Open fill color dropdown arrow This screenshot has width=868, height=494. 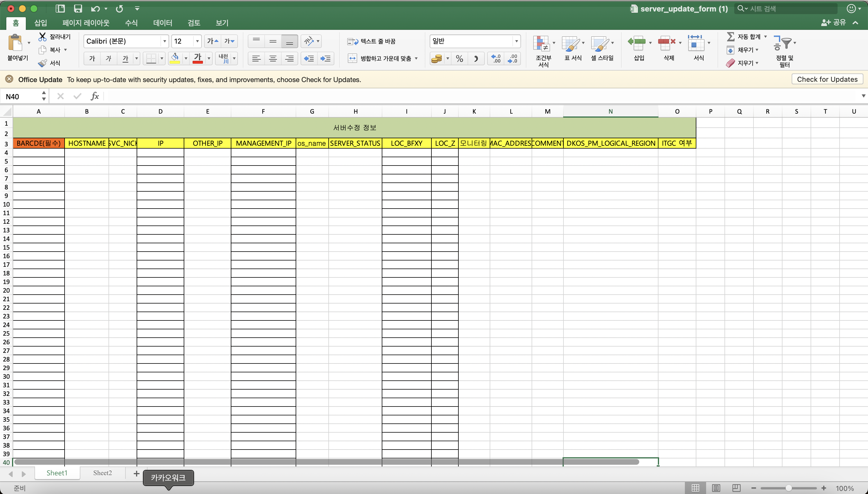point(186,58)
